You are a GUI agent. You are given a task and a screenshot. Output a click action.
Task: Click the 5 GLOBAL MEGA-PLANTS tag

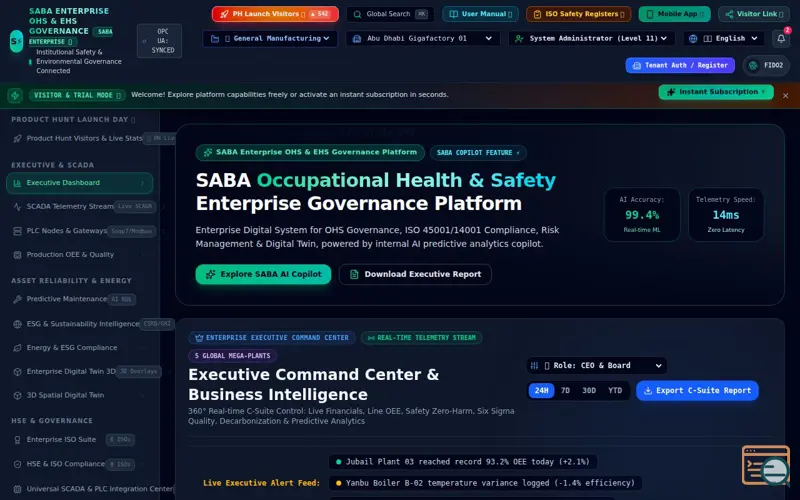coord(233,356)
